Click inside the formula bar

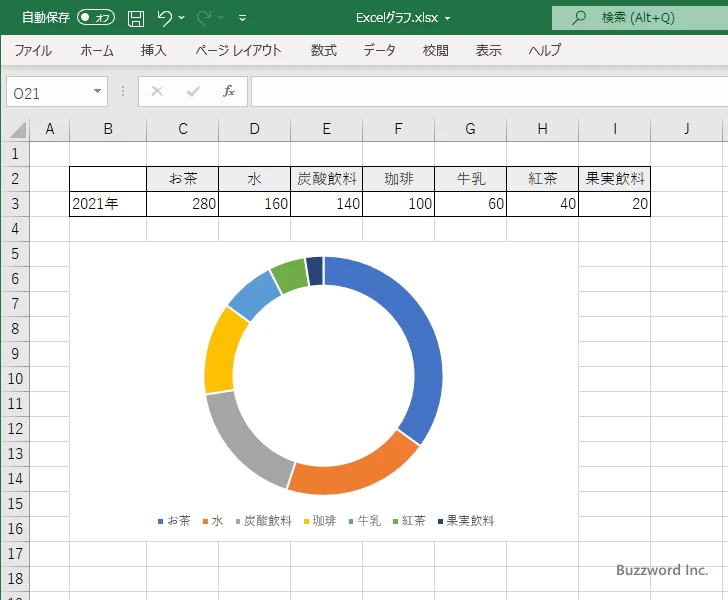[489, 92]
